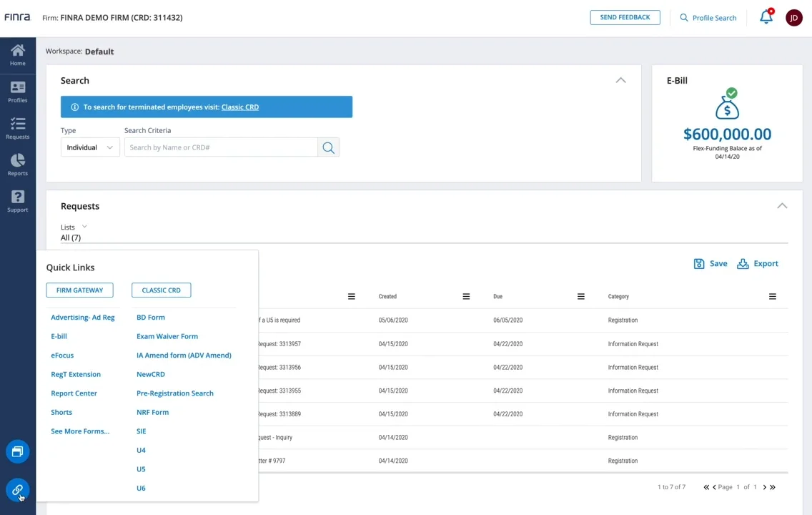812x515 pixels.
Task: Select the All (7) tab
Action: click(71, 237)
